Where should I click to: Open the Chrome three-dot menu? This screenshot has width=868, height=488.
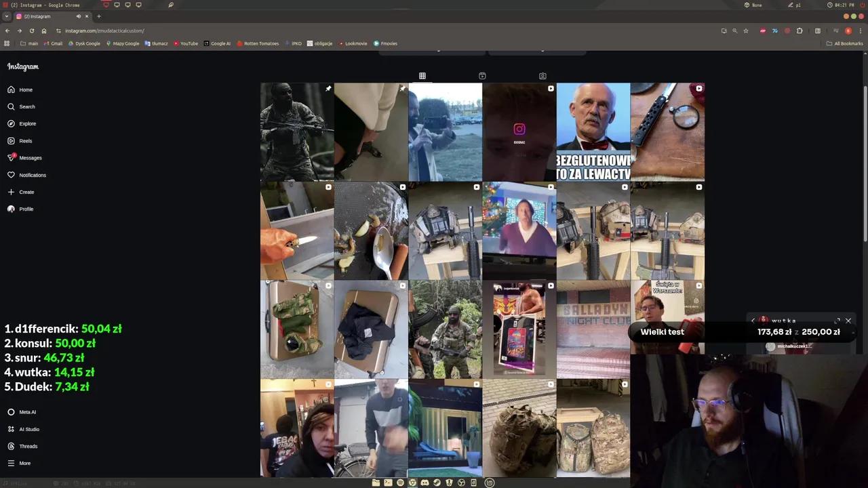[860, 30]
